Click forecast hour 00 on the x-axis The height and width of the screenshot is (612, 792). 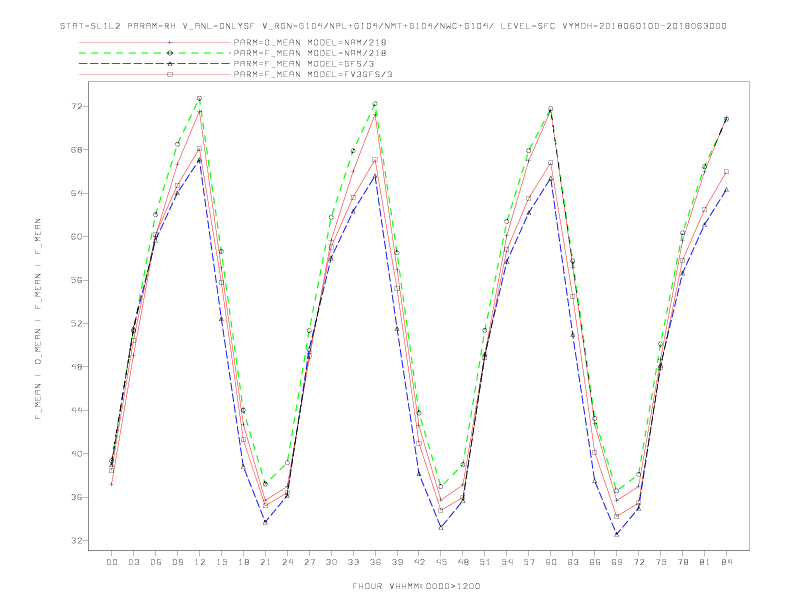click(x=112, y=562)
